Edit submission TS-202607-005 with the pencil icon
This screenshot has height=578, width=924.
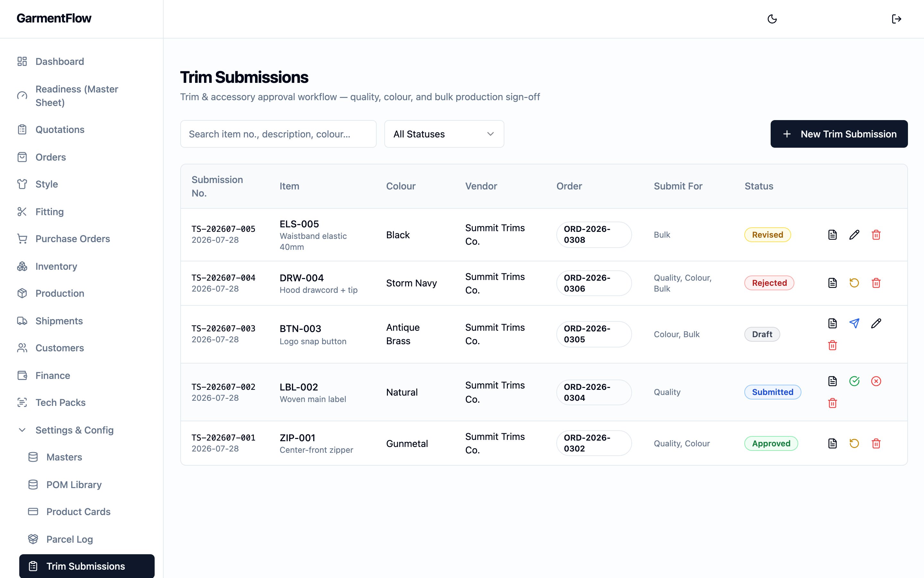coord(854,235)
